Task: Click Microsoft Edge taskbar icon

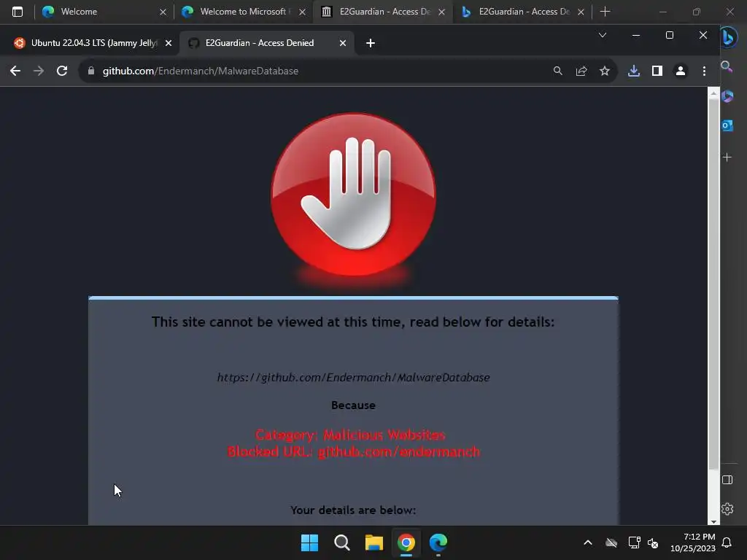Action: click(x=438, y=542)
